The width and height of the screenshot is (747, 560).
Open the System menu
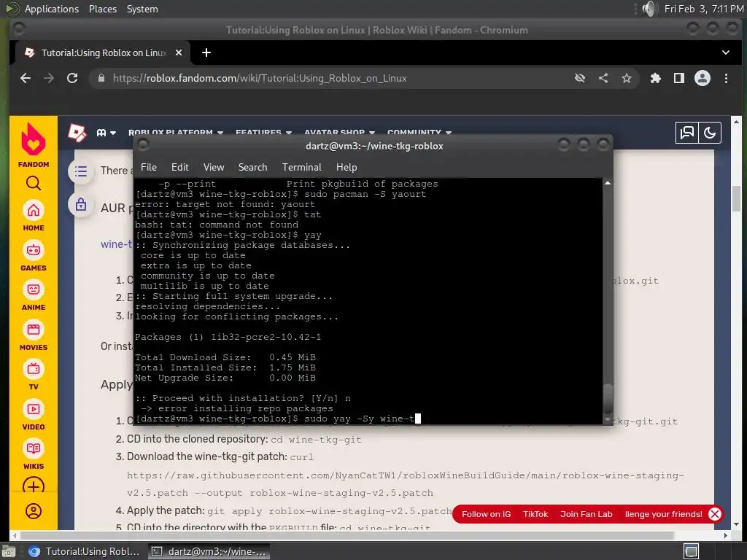(142, 9)
